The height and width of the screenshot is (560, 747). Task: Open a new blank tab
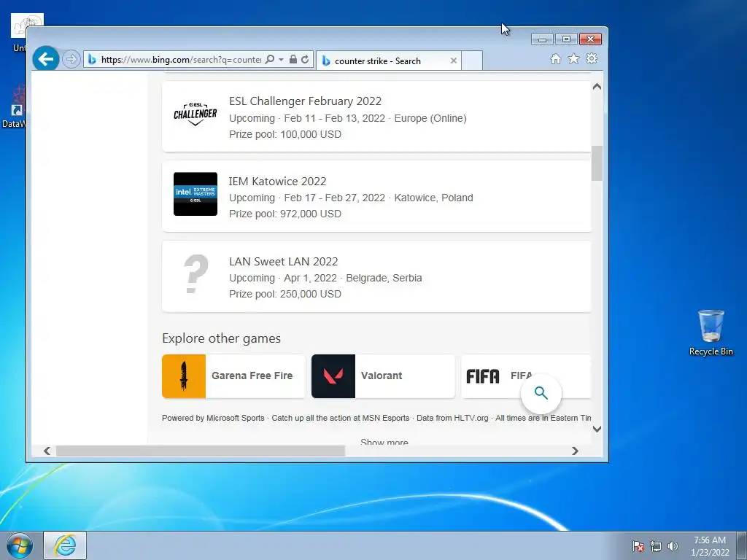[x=472, y=61]
